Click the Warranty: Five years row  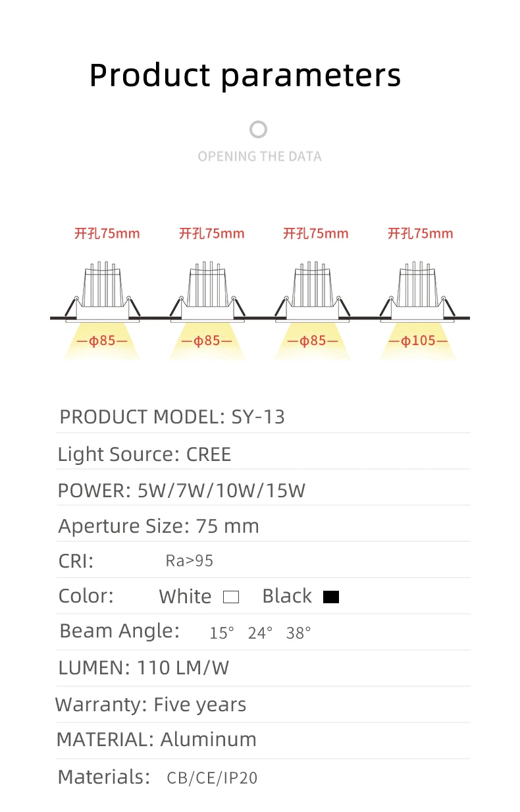coord(263,705)
